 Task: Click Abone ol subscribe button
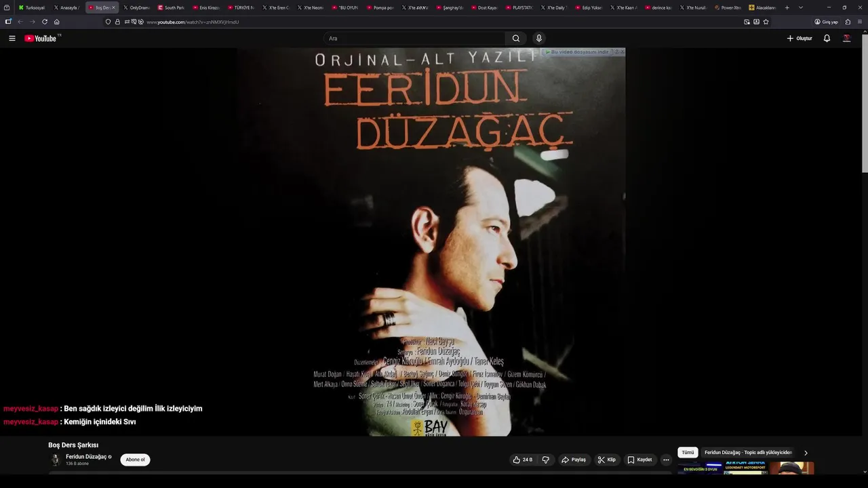click(x=135, y=460)
